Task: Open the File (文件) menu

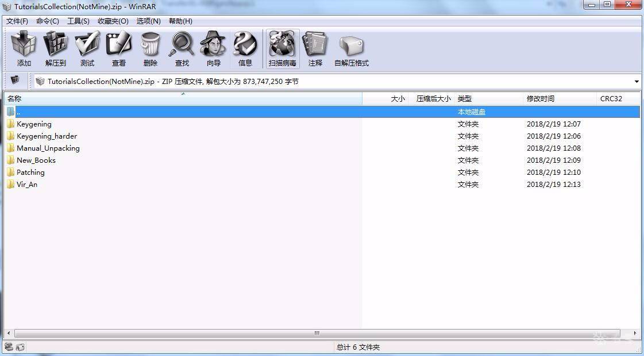Action: tap(17, 21)
